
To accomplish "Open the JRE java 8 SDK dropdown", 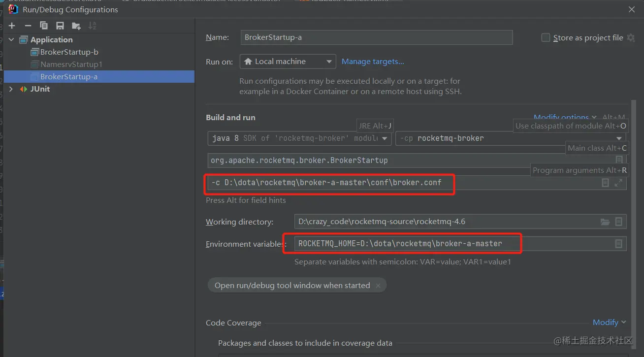I will (300, 138).
